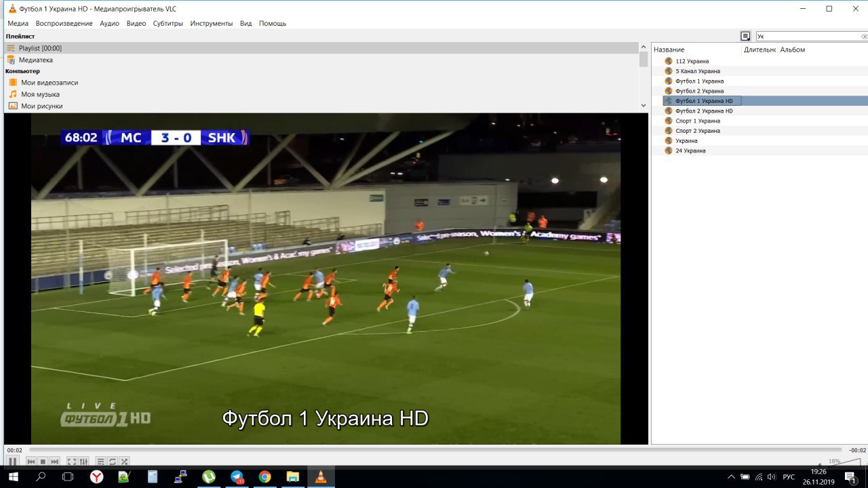The height and width of the screenshot is (488, 868).
Task: Open the system volume tray icon
Action: coord(772,477)
